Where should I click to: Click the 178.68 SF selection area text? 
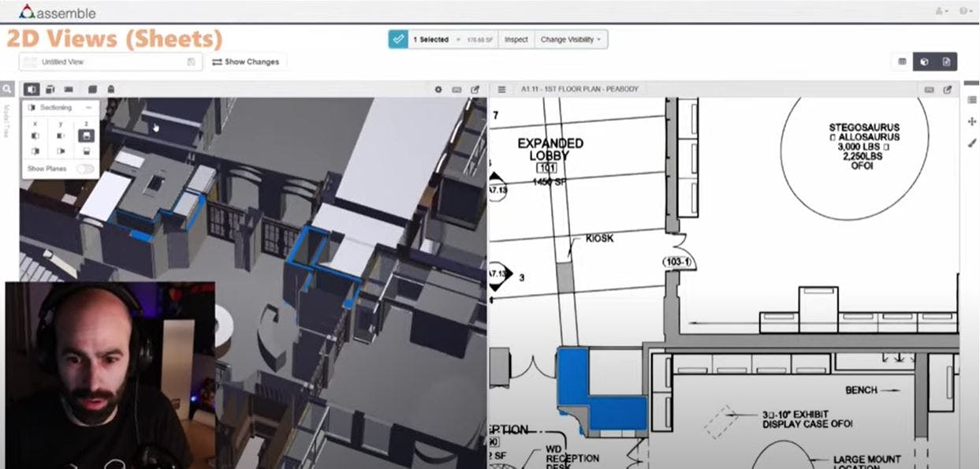point(480,39)
